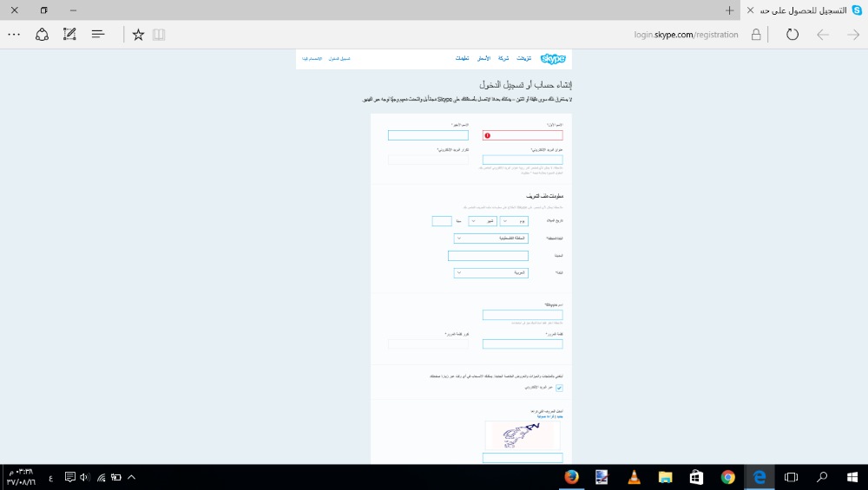Screen dimensions: 868x490
Task: Click the Edge icon on the taskbar
Action: (x=759, y=477)
